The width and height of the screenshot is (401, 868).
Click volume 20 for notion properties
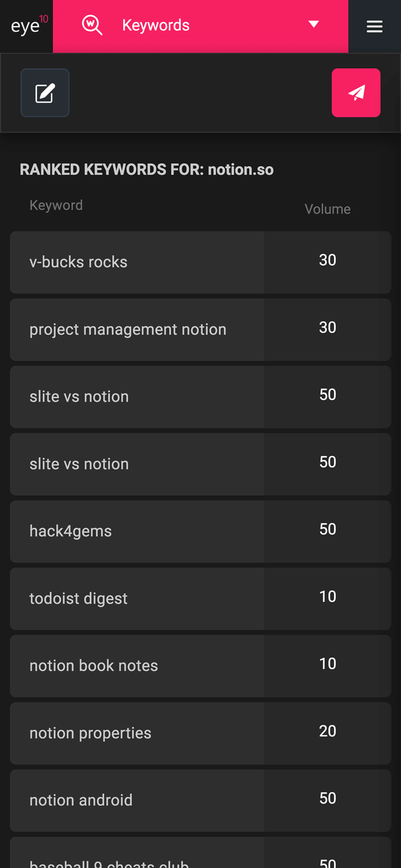(x=327, y=731)
